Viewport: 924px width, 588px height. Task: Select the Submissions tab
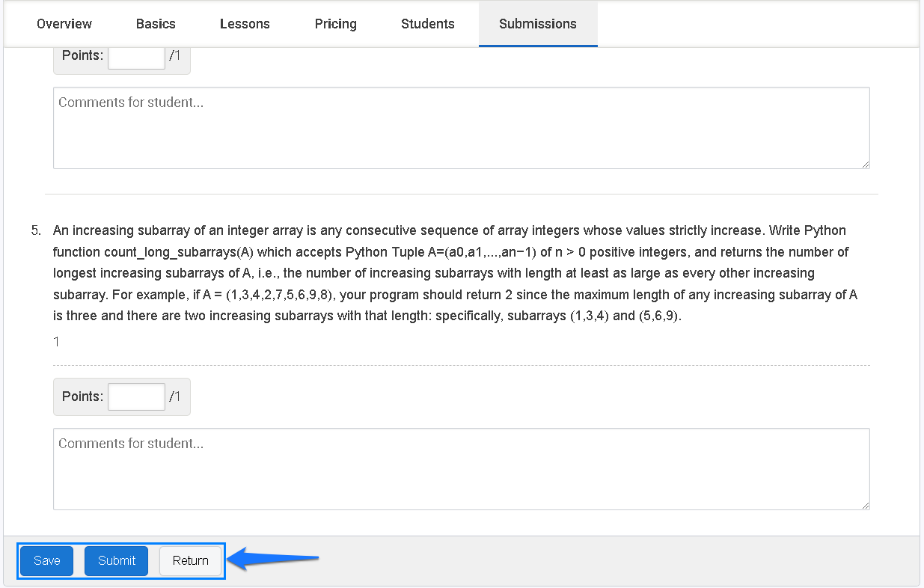pos(538,24)
